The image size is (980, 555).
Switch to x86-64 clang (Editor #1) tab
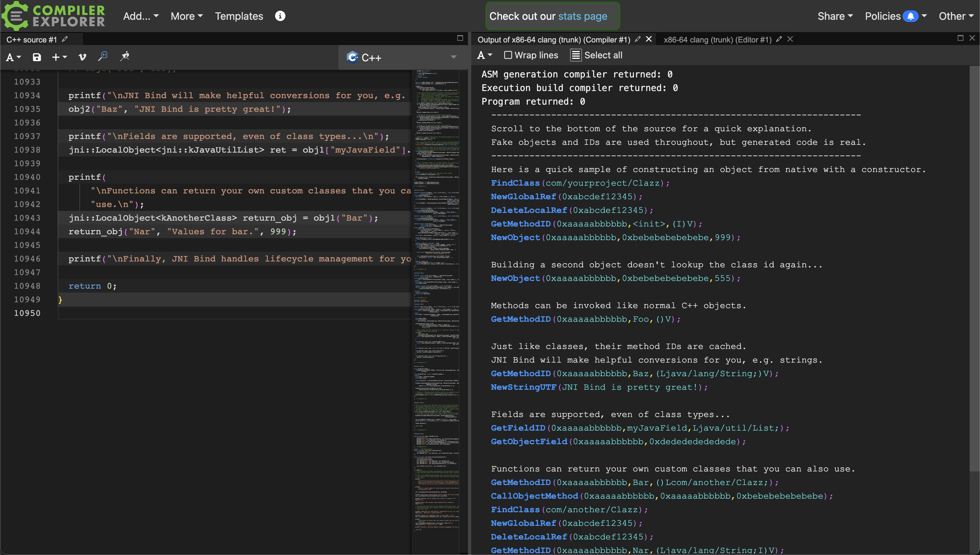tap(717, 40)
